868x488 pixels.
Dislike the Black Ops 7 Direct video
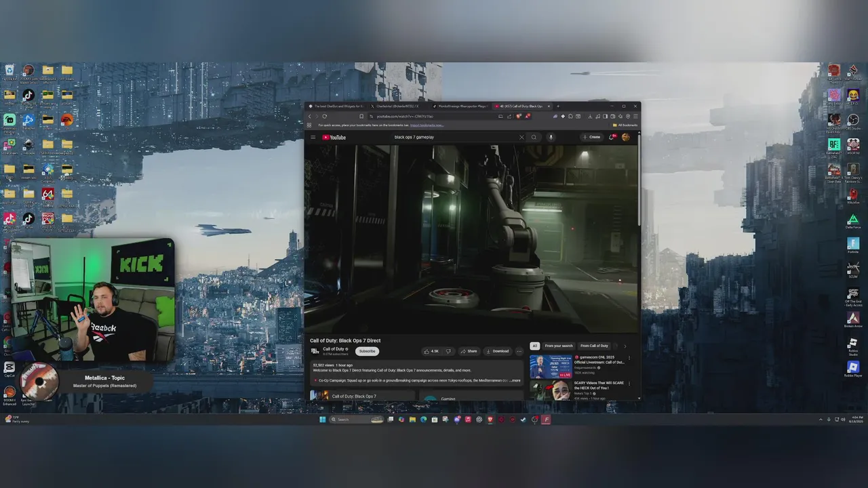pyautogui.click(x=448, y=351)
